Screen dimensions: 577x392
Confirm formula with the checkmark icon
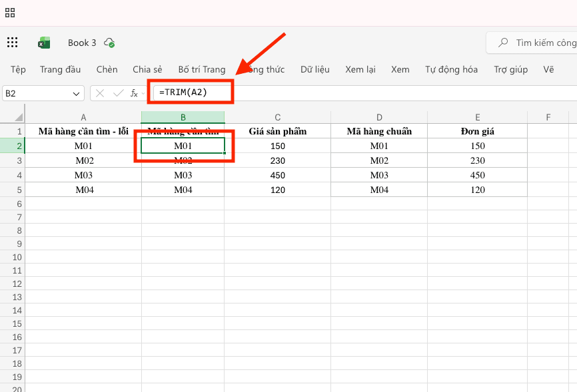[118, 93]
